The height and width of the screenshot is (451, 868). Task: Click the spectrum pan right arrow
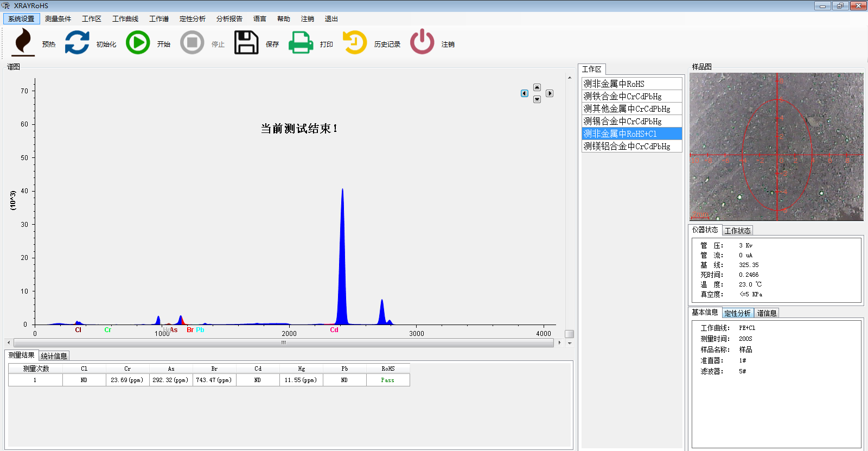coord(550,93)
